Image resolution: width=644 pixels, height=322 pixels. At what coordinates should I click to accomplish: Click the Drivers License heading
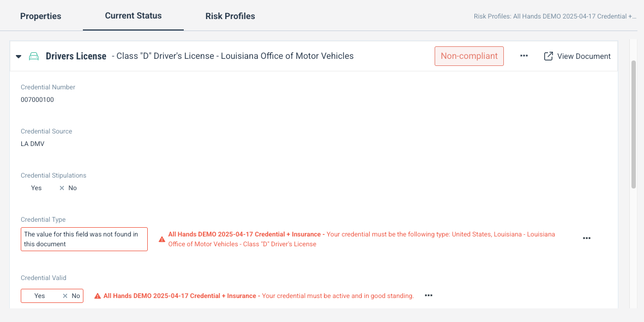(76, 56)
